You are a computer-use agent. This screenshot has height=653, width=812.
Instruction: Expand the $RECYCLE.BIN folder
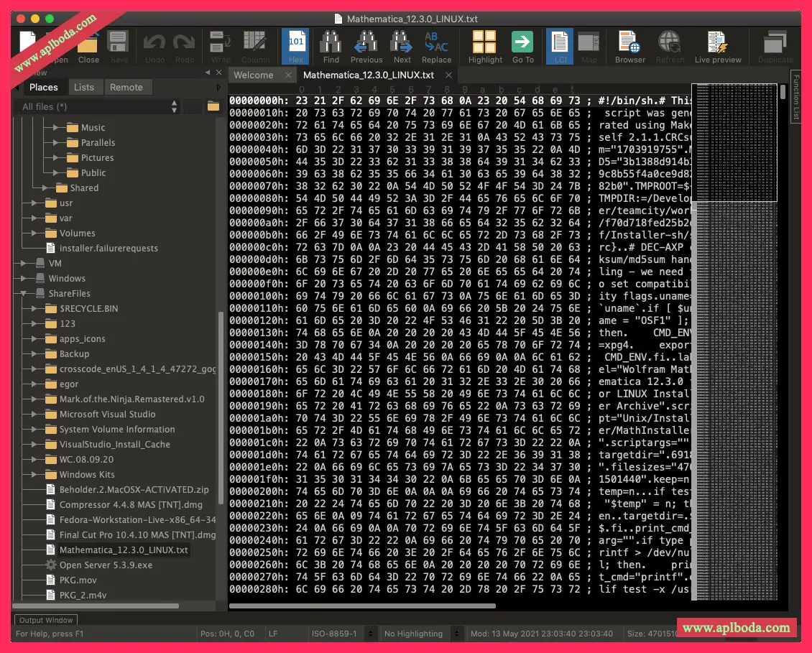click(x=34, y=309)
